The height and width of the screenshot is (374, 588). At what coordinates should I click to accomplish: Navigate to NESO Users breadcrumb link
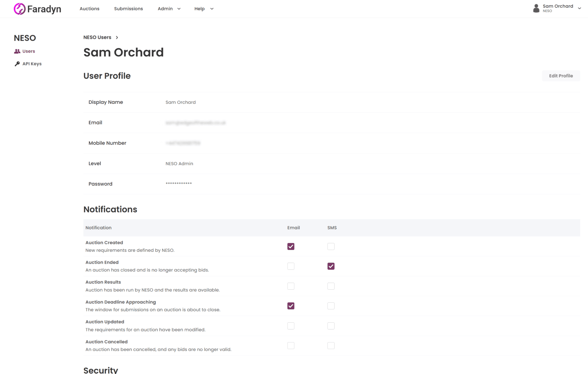click(97, 38)
